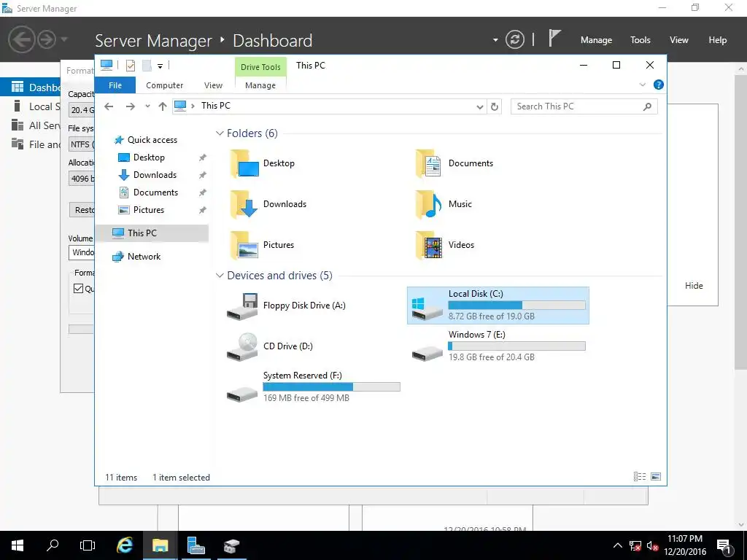
Task: Click Local Disk (C:) usage bar
Action: coord(516,306)
